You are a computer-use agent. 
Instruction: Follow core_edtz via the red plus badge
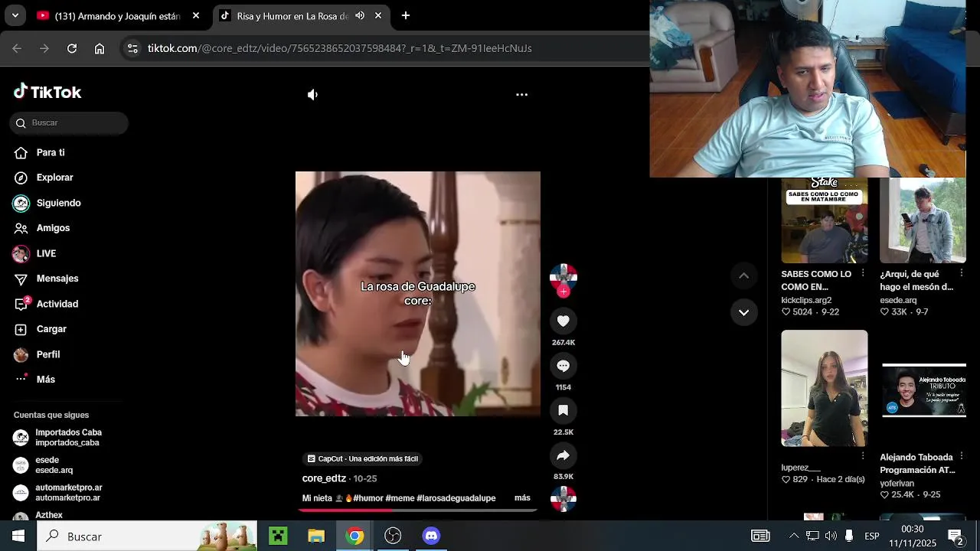(x=563, y=292)
